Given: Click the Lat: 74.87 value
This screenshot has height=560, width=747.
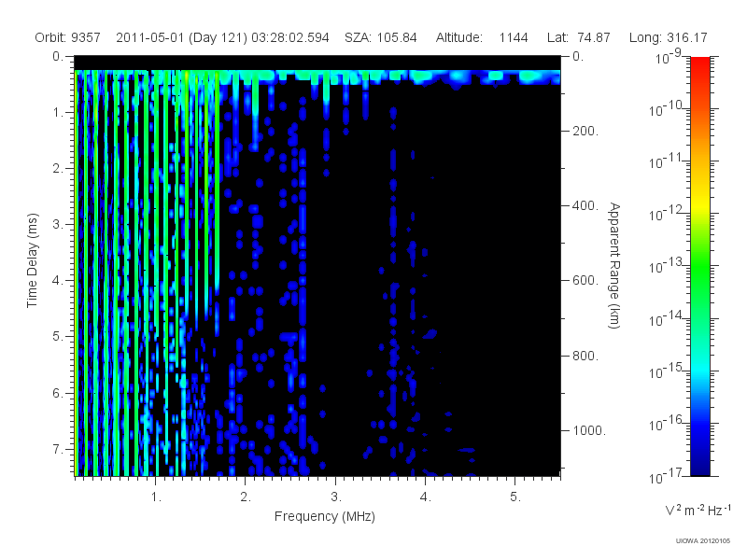Looking at the screenshot, I should click(x=579, y=37).
